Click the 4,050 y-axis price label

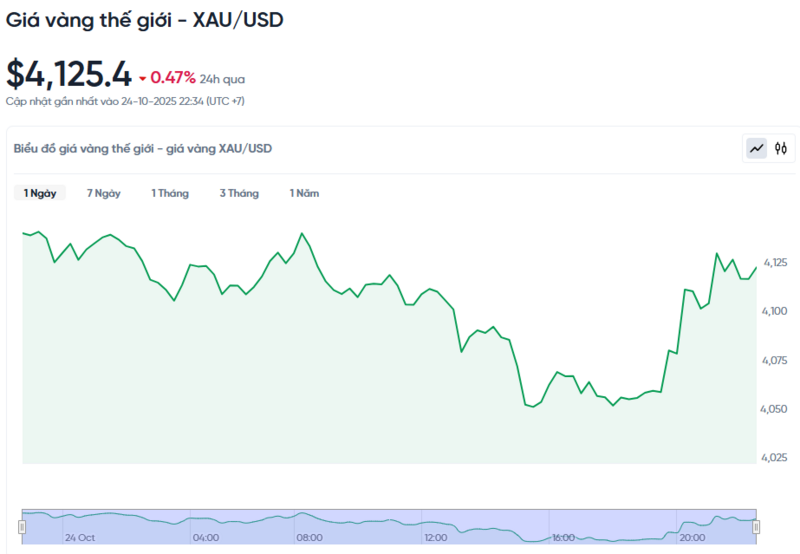click(x=775, y=409)
